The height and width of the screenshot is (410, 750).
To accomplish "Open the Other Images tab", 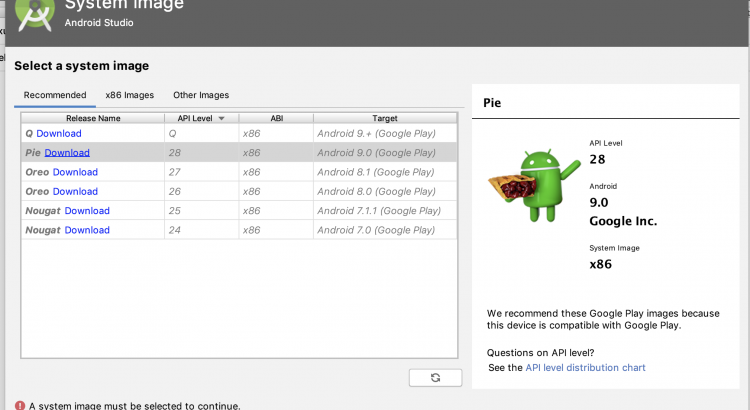I will coord(201,95).
